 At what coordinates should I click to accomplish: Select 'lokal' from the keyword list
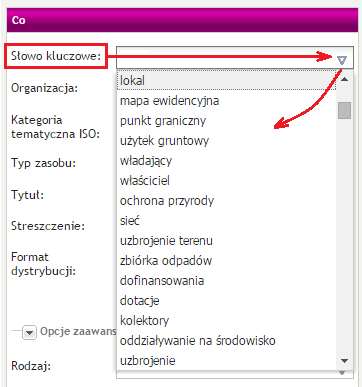(227, 80)
